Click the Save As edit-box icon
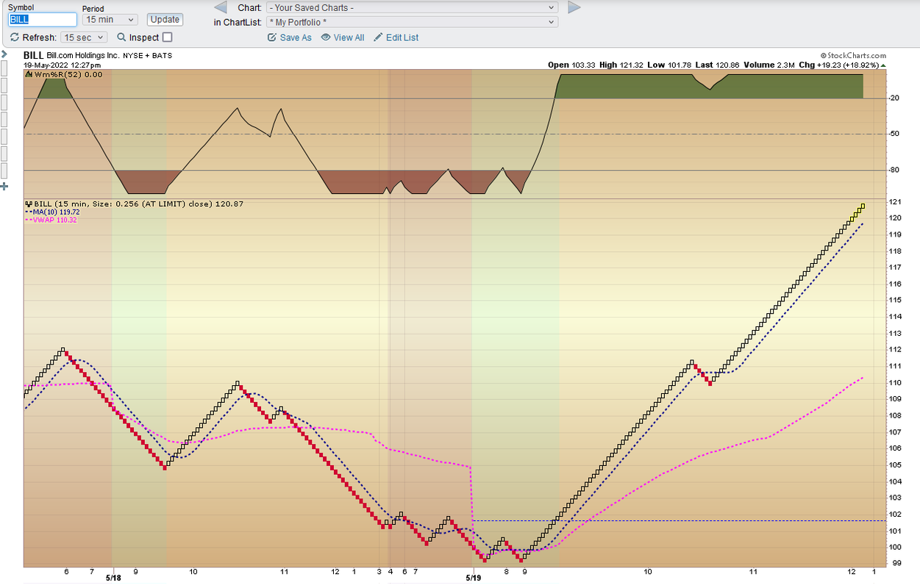 [272, 37]
